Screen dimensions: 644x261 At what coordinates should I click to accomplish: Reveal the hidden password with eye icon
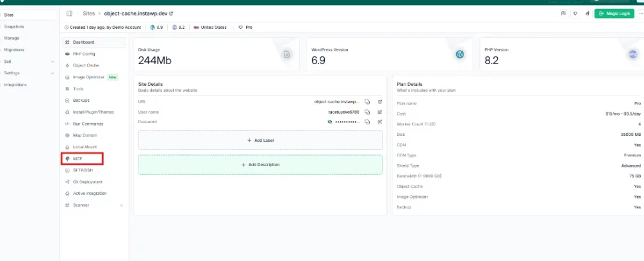[x=329, y=122]
